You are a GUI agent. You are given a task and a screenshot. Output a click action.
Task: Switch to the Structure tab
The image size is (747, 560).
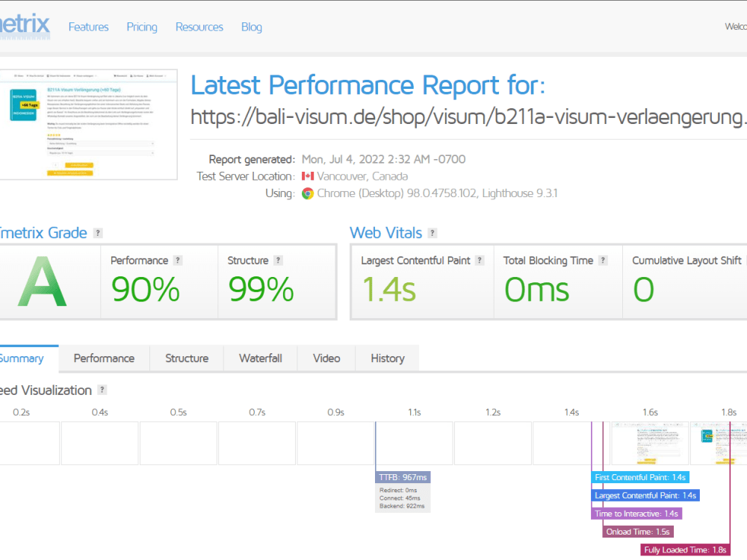(187, 358)
